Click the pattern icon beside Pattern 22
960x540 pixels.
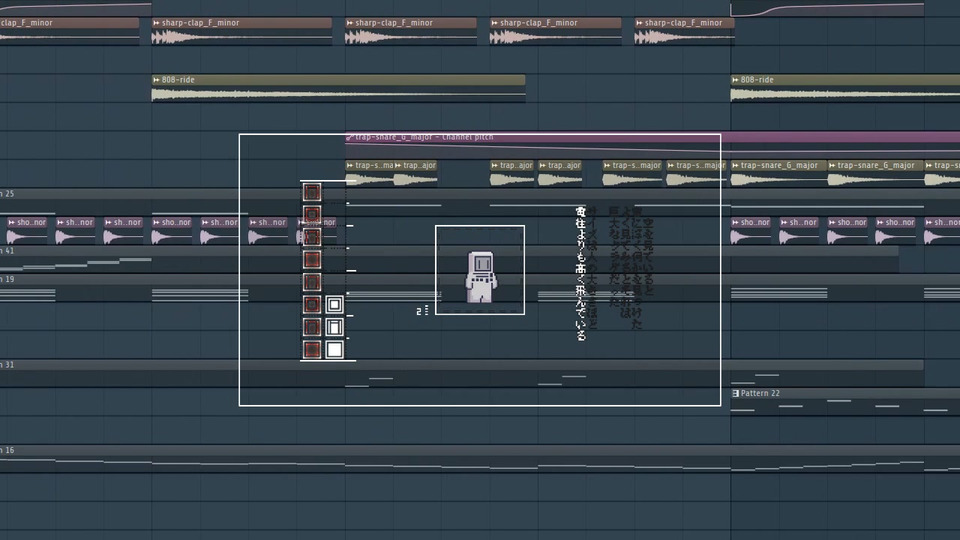(735, 393)
